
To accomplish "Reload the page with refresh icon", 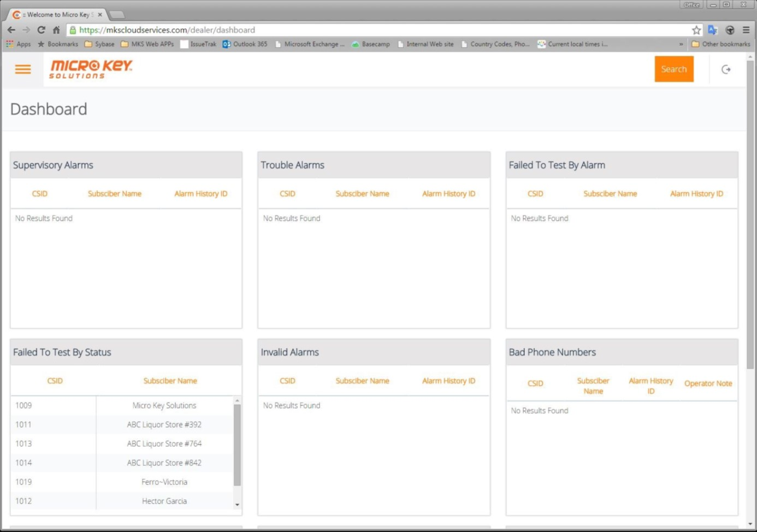I will tap(41, 30).
